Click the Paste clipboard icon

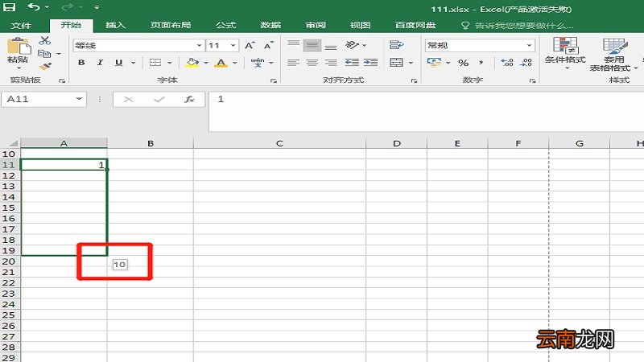18,46
